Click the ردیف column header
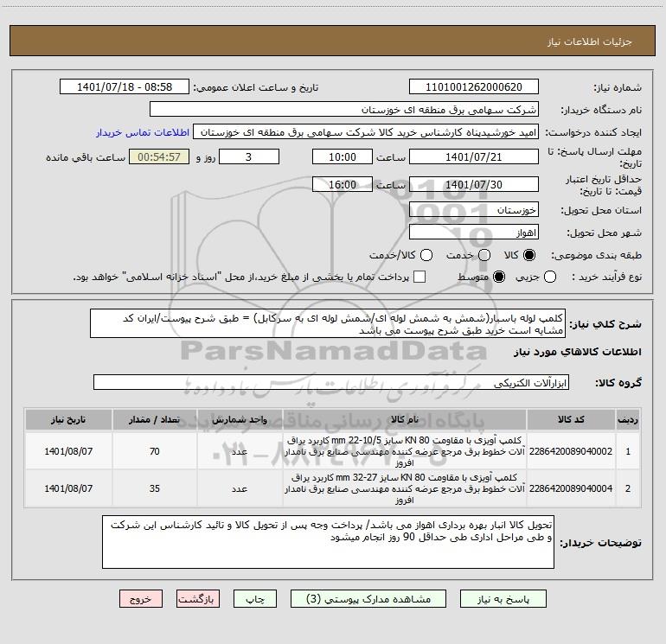The width and height of the screenshot is (666, 644). click(628, 419)
